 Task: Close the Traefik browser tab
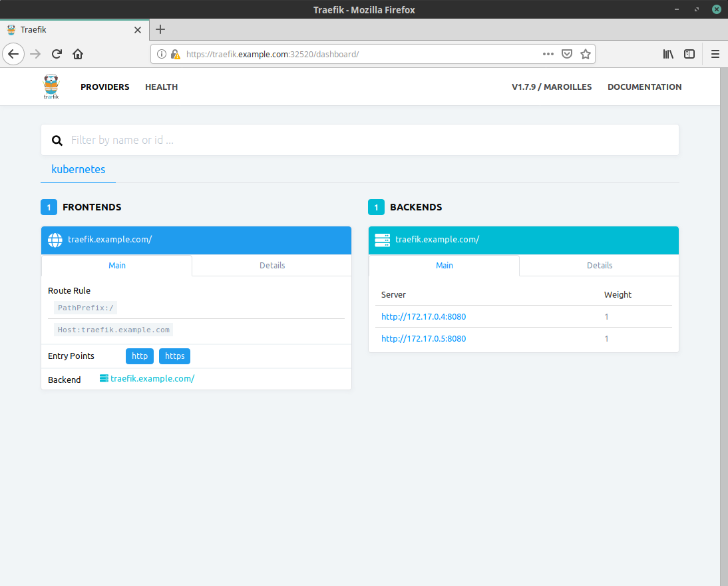(x=138, y=30)
